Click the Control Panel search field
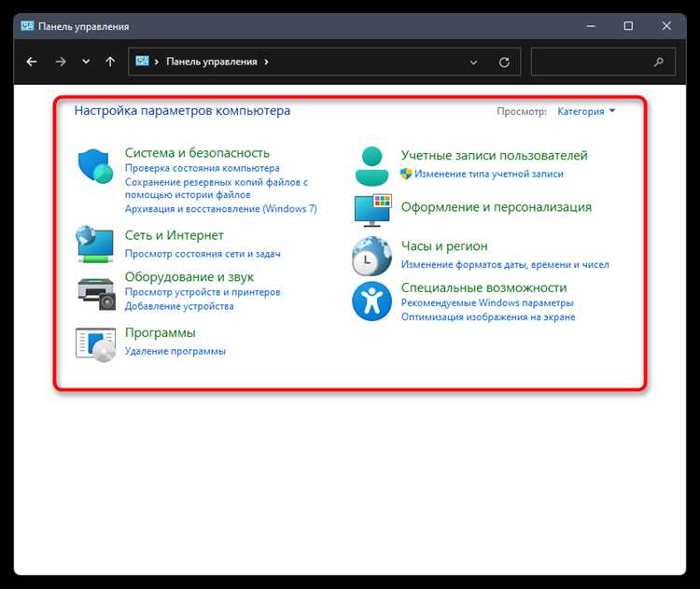Screen dimensions: 700x589 click(603, 62)
